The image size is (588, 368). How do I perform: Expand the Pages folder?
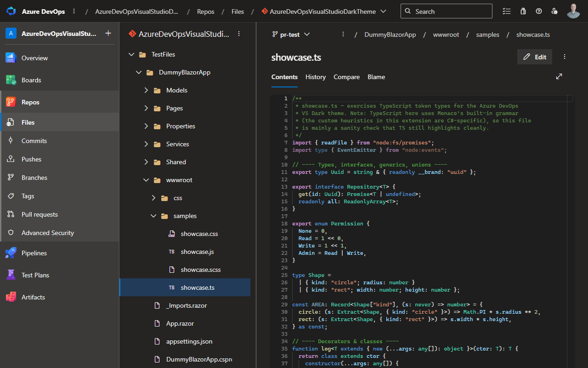tap(146, 108)
